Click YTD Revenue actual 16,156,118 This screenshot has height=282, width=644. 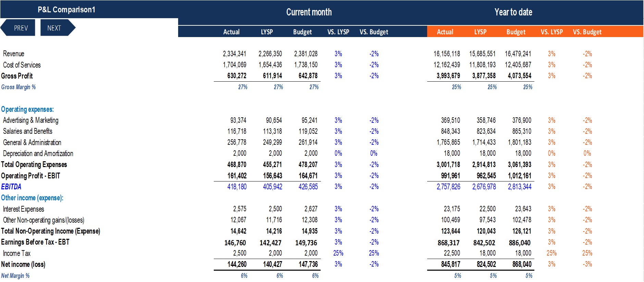(x=447, y=54)
